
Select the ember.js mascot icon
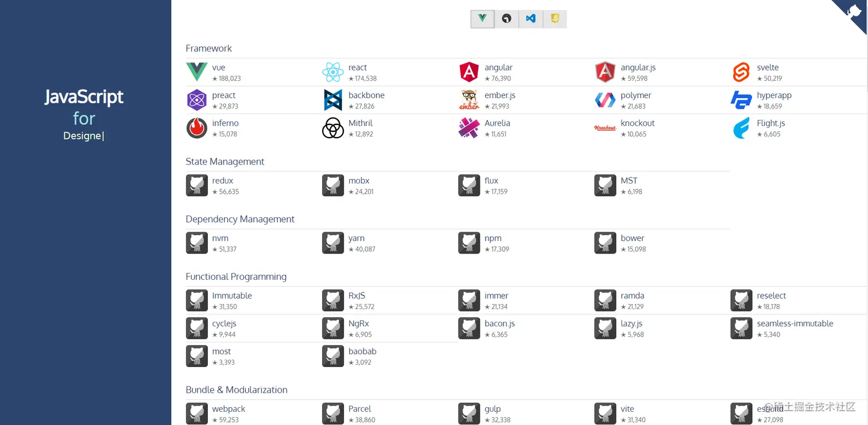(x=469, y=100)
